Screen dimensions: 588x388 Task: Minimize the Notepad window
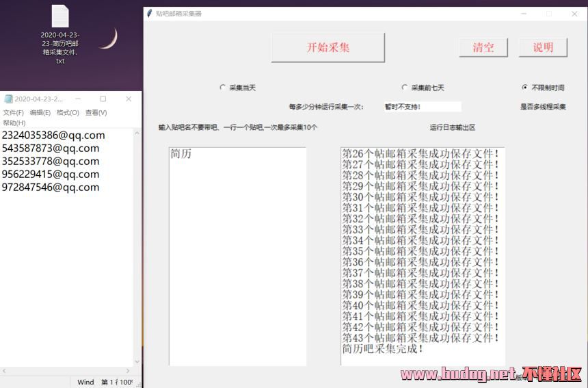78,99
